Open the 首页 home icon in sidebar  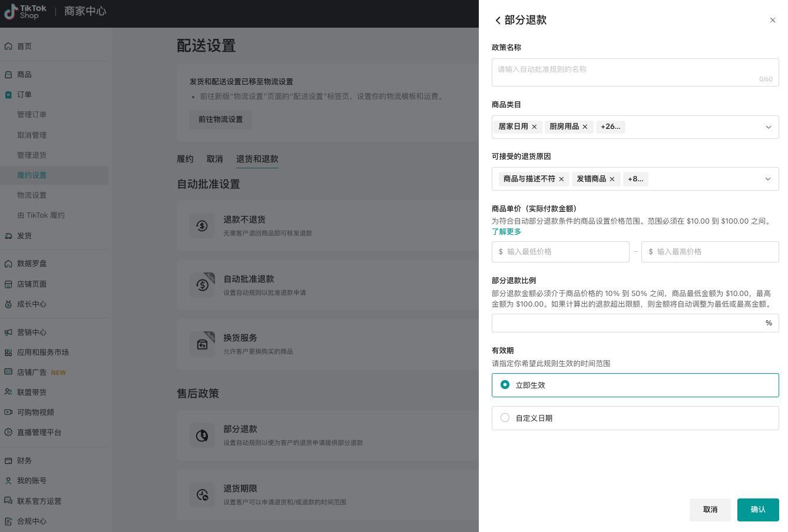pyautogui.click(x=8, y=46)
